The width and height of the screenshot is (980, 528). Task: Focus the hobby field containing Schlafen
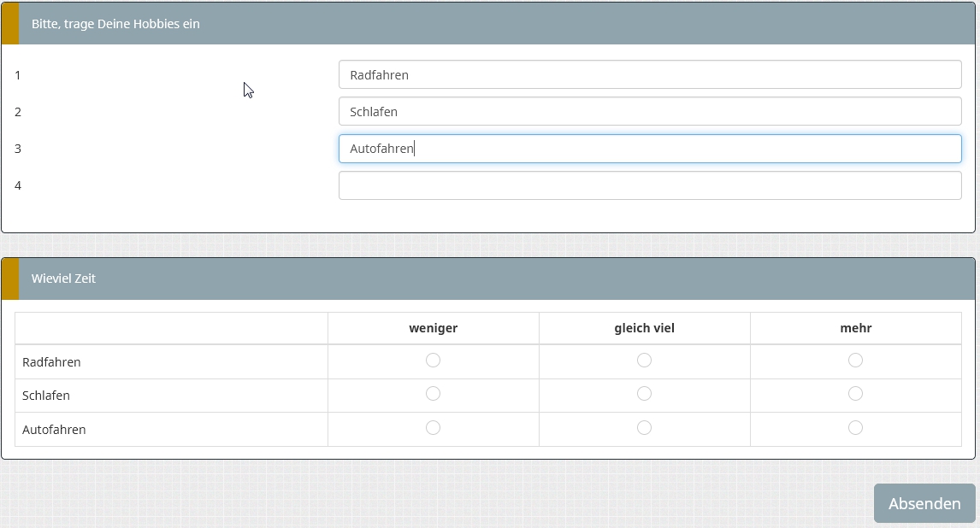click(650, 112)
